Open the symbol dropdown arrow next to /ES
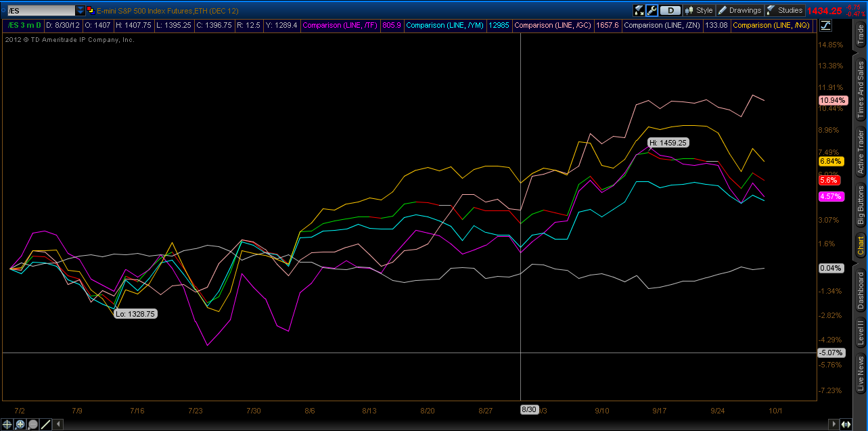Image resolution: width=868 pixels, height=431 pixels. click(x=81, y=10)
